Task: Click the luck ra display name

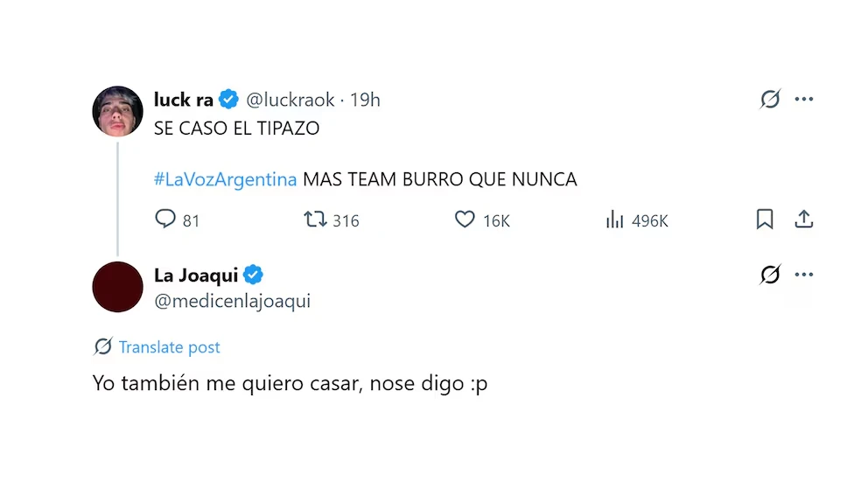Action: 184,101
